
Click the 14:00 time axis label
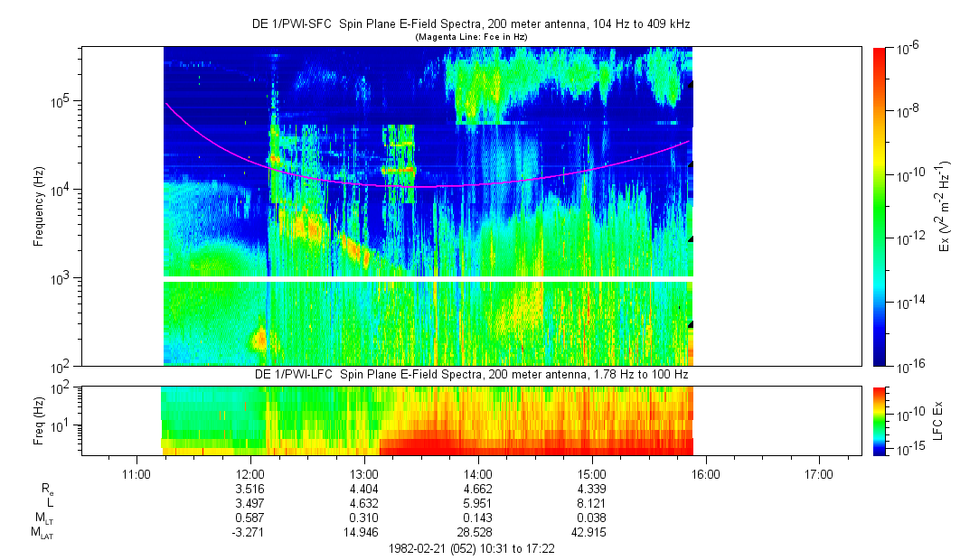point(477,474)
